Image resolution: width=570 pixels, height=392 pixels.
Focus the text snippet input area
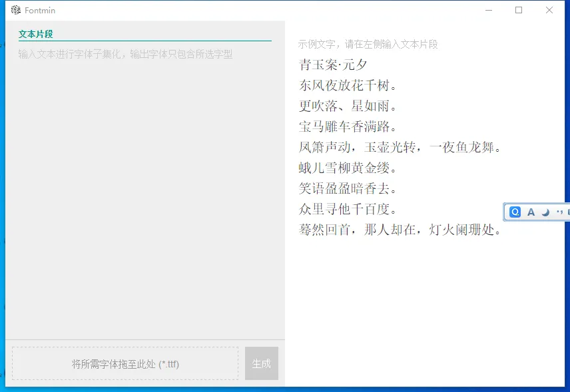(145, 191)
